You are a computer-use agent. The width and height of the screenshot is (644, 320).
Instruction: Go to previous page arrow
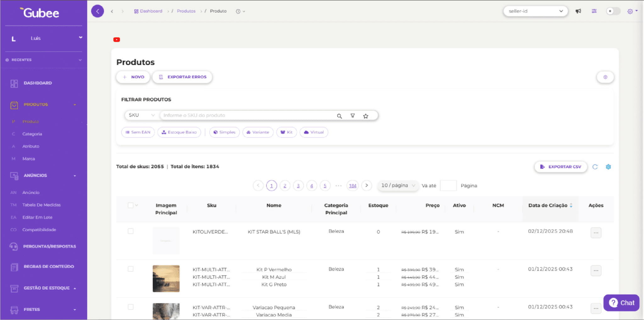[x=258, y=186]
